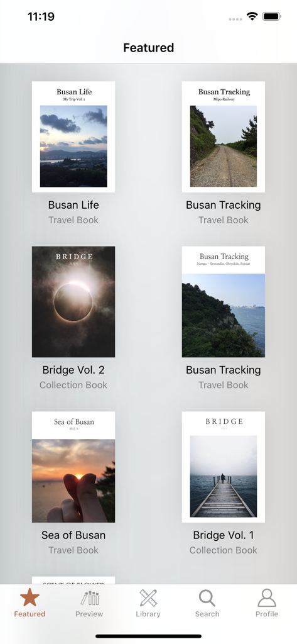Open the Preview books icon

[x=89, y=598]
